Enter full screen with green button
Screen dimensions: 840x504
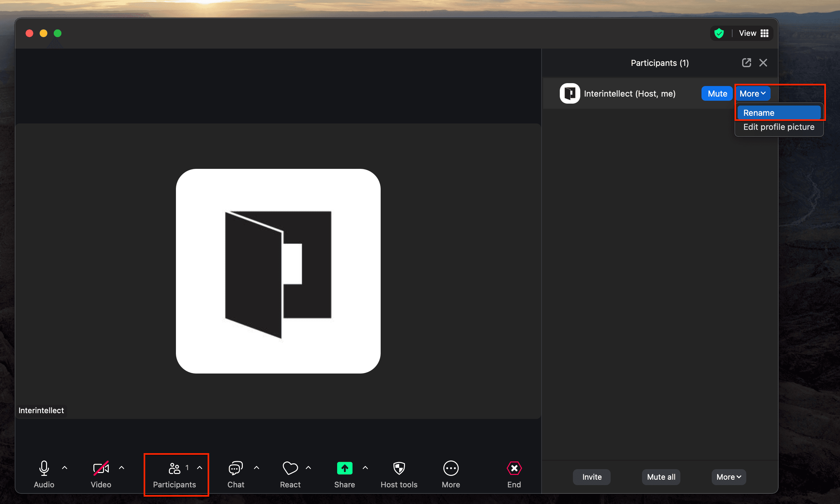tap(58, 33)
